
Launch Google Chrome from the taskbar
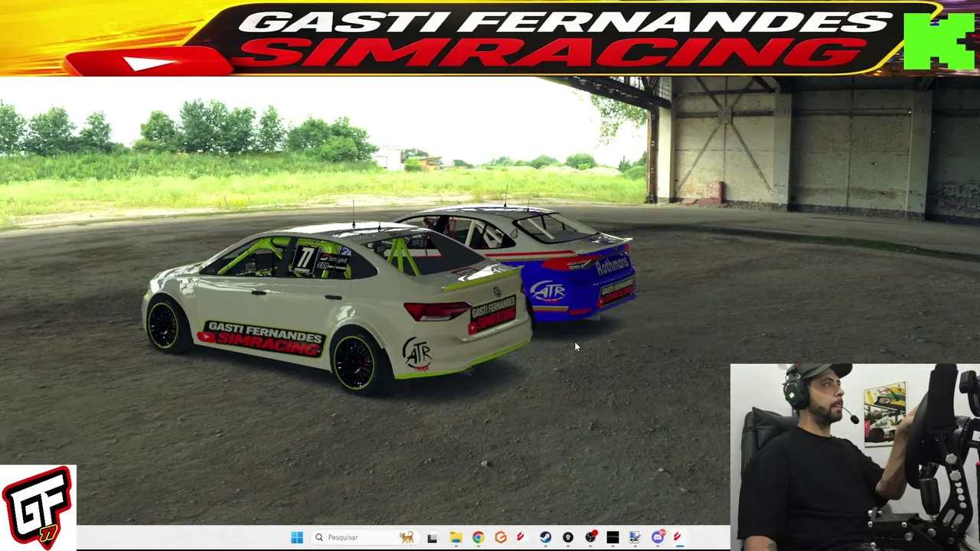point(478,537)
